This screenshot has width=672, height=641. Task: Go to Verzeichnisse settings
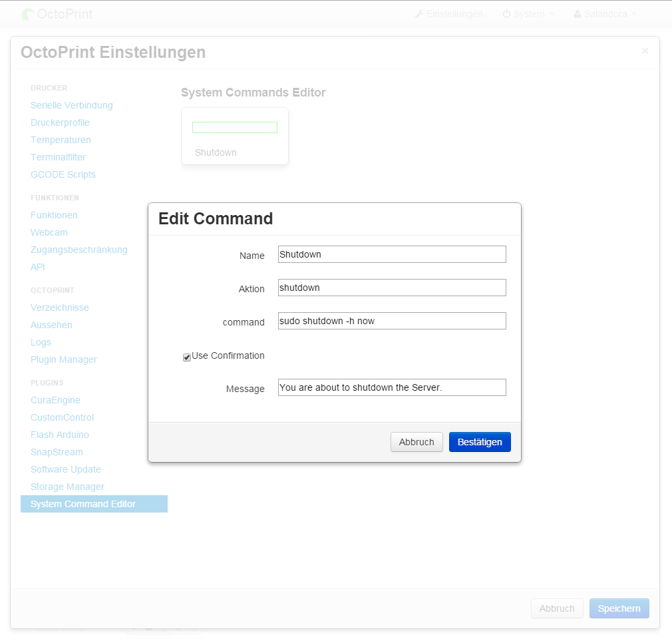coord(60,308)
